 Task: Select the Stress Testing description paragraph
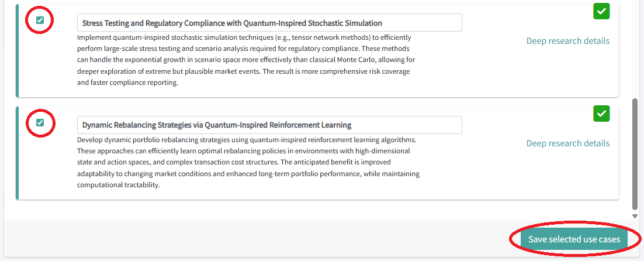pyautogui.click(x=245, y=59)
